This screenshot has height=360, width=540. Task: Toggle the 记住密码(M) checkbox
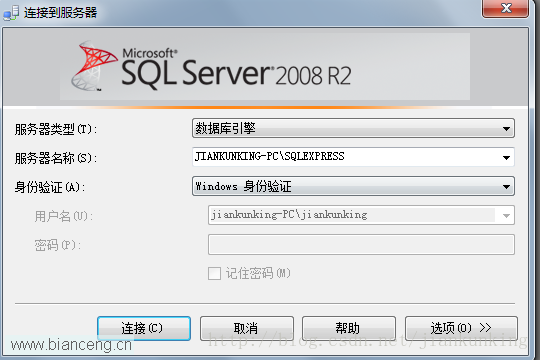pyautogui.click(x=215, y=274)
